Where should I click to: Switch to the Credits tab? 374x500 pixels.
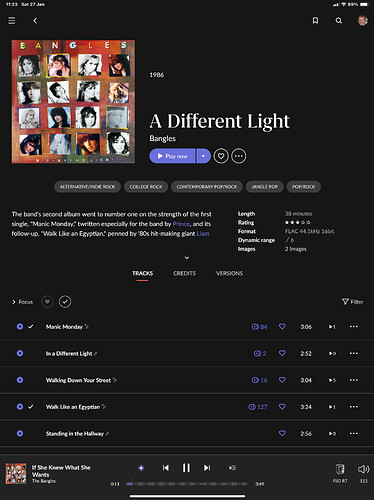pyautogui.click(x=184, y=273)
